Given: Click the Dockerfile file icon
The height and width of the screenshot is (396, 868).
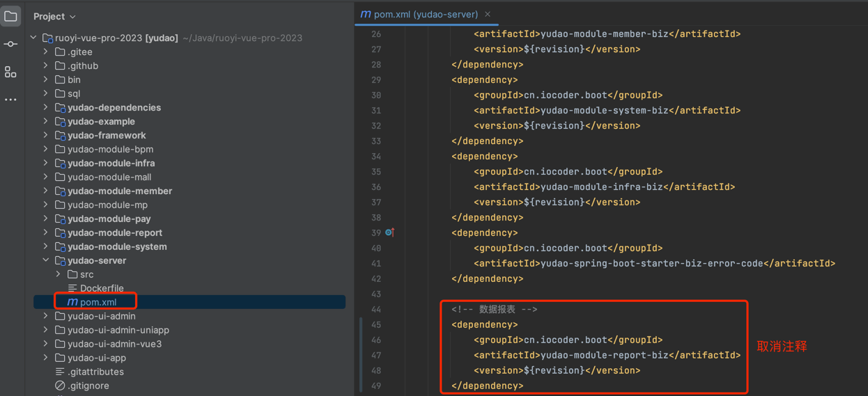Looking at the screenshot, I should pos(72,288).
